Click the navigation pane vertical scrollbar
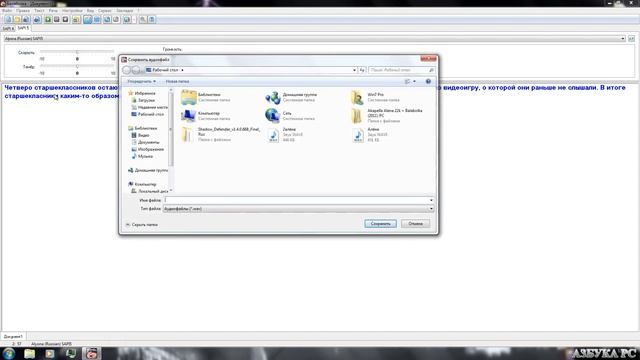Image resolution: width=640 pixels, height=360 pixels. (171, 140)
